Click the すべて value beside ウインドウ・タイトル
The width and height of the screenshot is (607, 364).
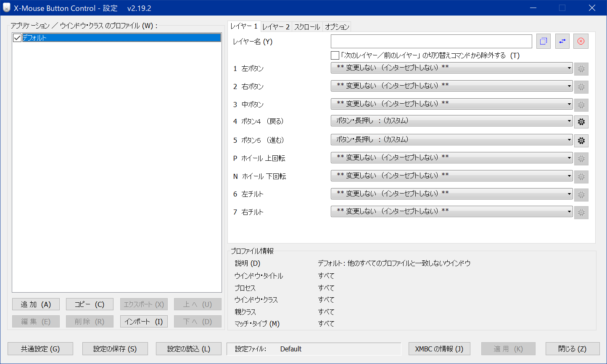click(326, 276)
